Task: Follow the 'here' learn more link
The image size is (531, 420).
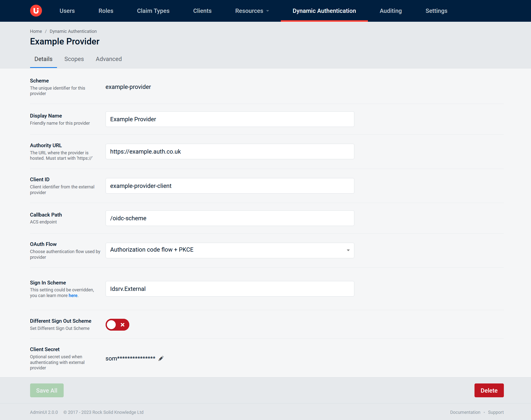Action: pyautogui.click(x=73, y=296)
